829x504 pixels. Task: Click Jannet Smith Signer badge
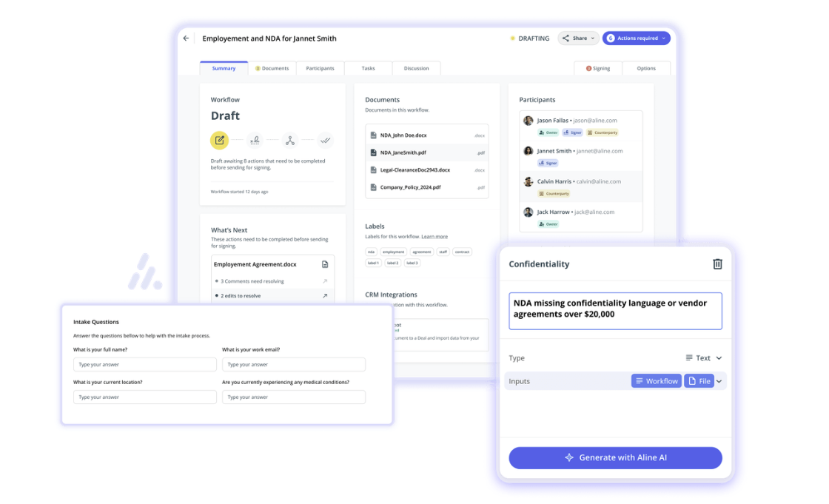point(548,163)
